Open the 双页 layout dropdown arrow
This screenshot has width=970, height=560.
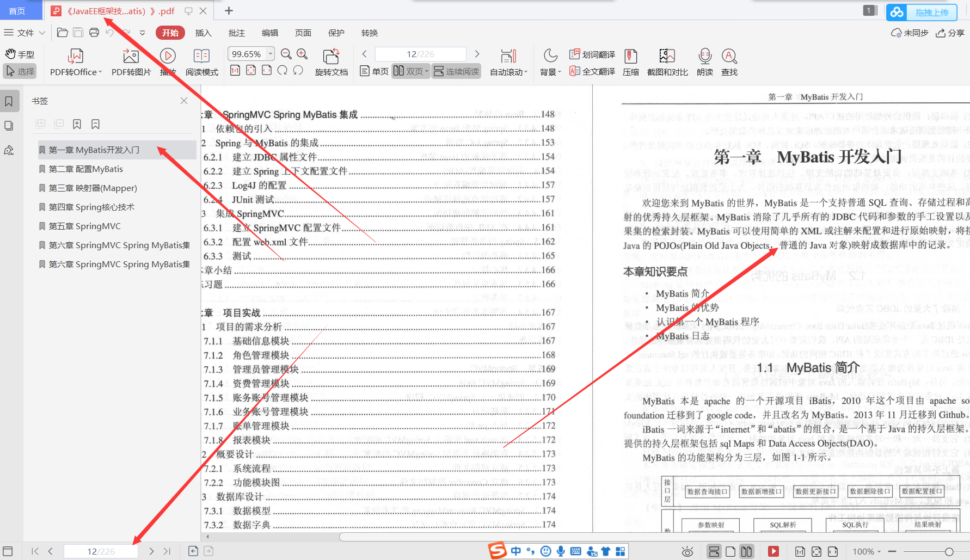coord(427,71)
